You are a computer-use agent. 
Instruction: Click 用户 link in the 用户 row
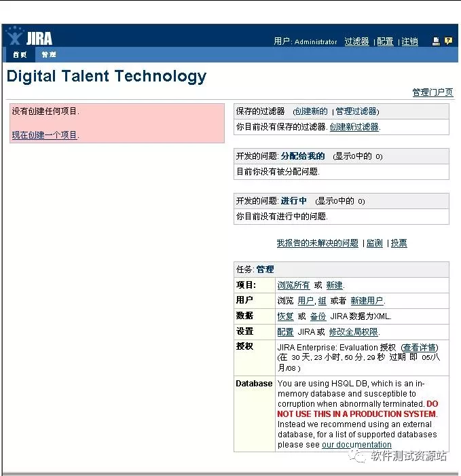click(306, 301)
